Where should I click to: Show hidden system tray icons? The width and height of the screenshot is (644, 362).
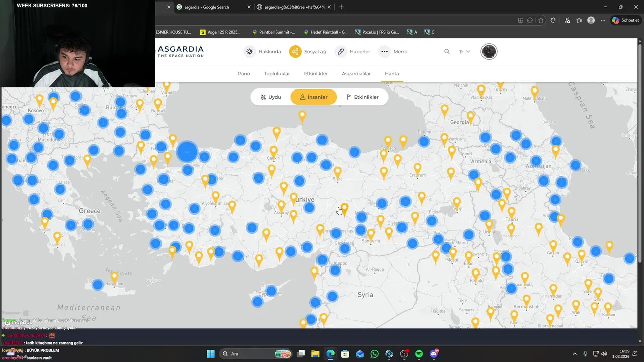click(575, 354)
